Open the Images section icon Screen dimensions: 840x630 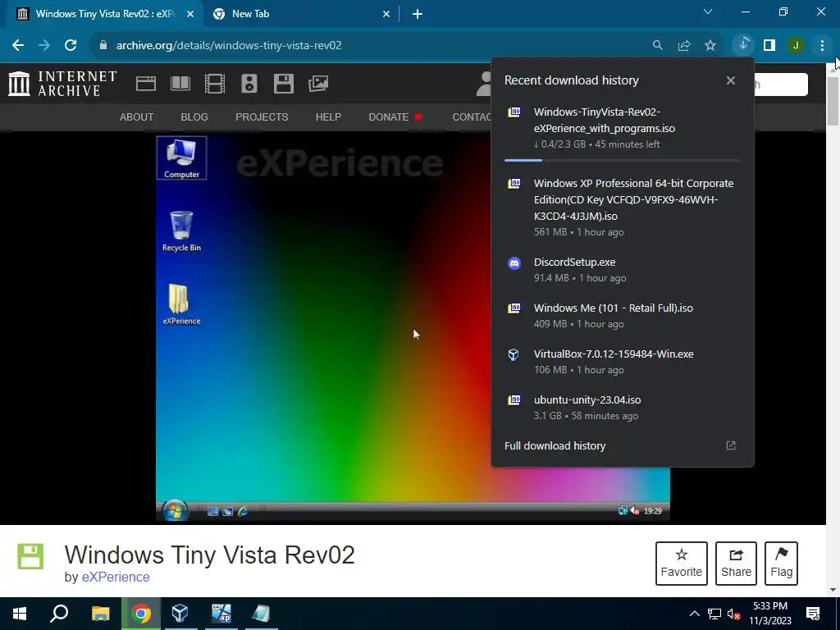(318, 84)
